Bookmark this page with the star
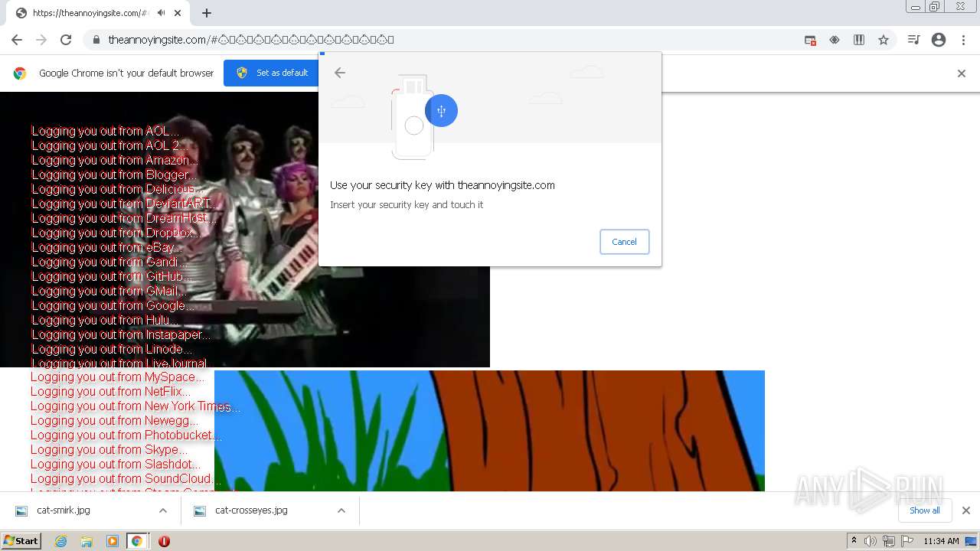Image resolution: width=980 pixels, height=551 pixels. point(884,40)
